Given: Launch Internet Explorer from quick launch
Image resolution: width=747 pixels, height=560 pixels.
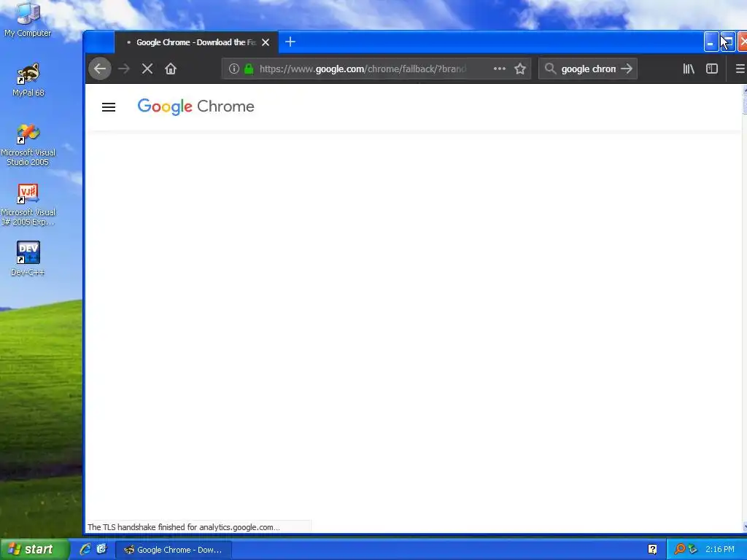Looking at the screenshot, I should pyautogui.click(x=85, y=550).
